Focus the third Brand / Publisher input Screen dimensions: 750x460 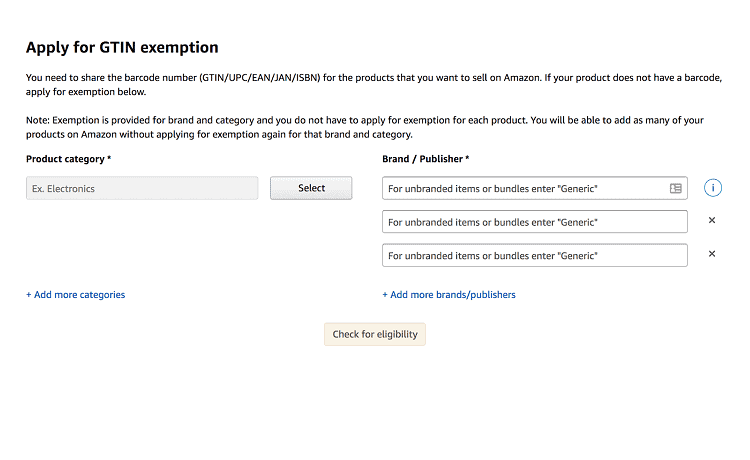(x=535, y=255)
